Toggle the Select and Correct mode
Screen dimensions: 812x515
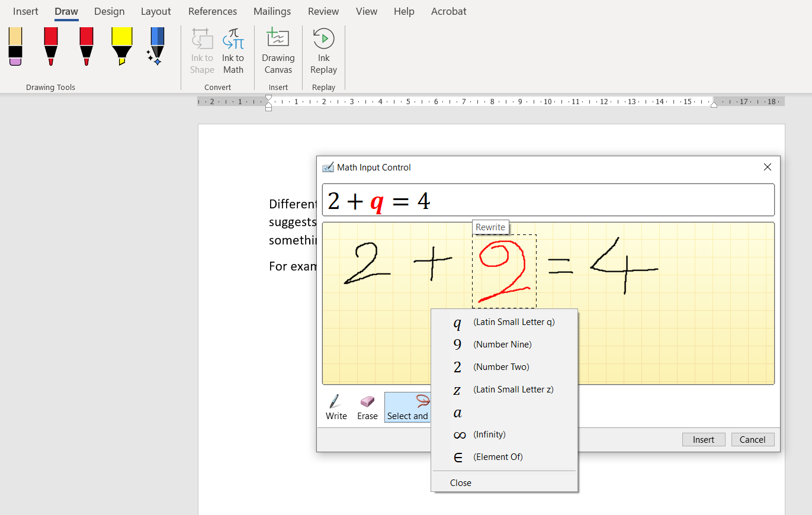pos(407,406)
